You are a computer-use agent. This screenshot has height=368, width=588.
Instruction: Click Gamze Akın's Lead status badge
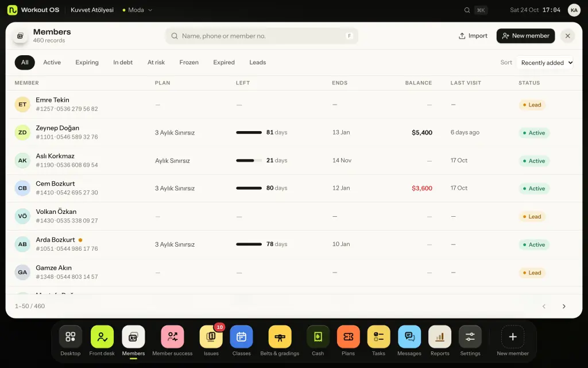pos(532,273)
